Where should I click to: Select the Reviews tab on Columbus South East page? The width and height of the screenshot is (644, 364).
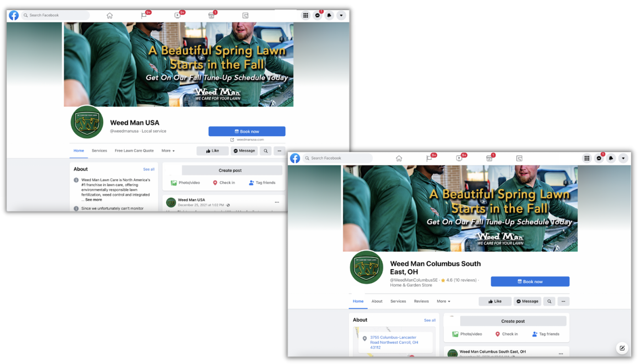[x=421, y=301]
